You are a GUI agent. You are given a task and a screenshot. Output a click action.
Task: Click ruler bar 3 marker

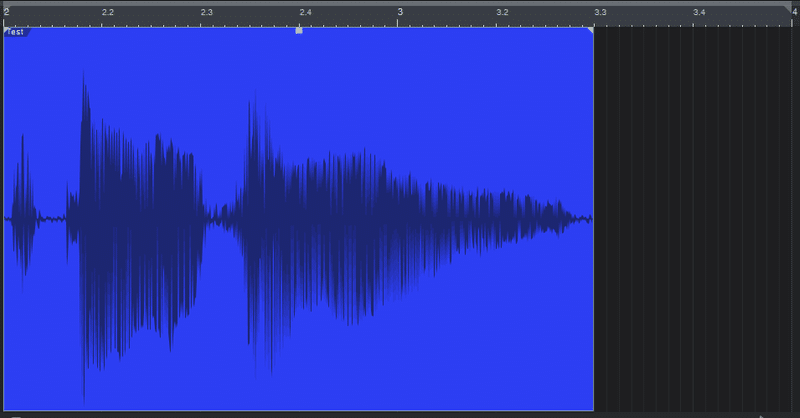(x=400, y=12)
